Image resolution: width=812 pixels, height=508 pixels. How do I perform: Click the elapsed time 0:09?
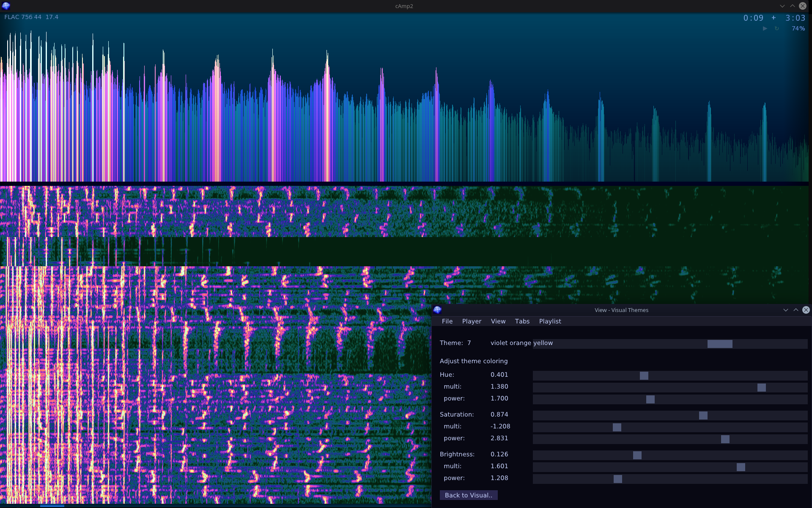(753, 18)
